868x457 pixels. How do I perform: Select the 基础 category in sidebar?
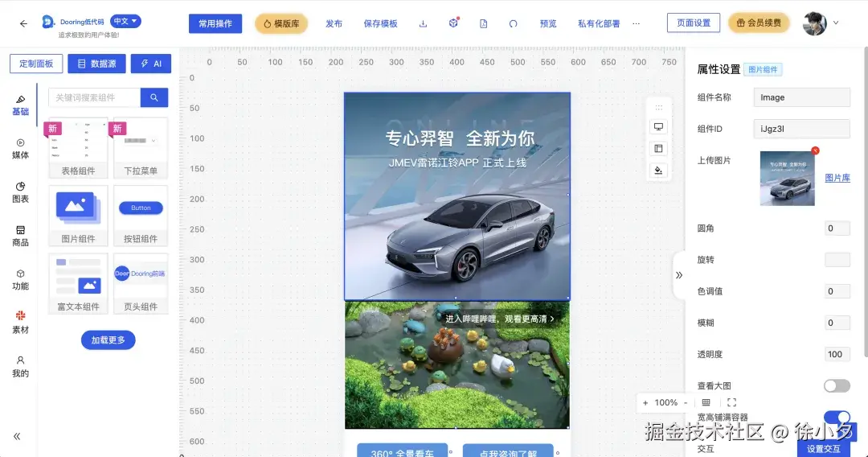(20, 105)
